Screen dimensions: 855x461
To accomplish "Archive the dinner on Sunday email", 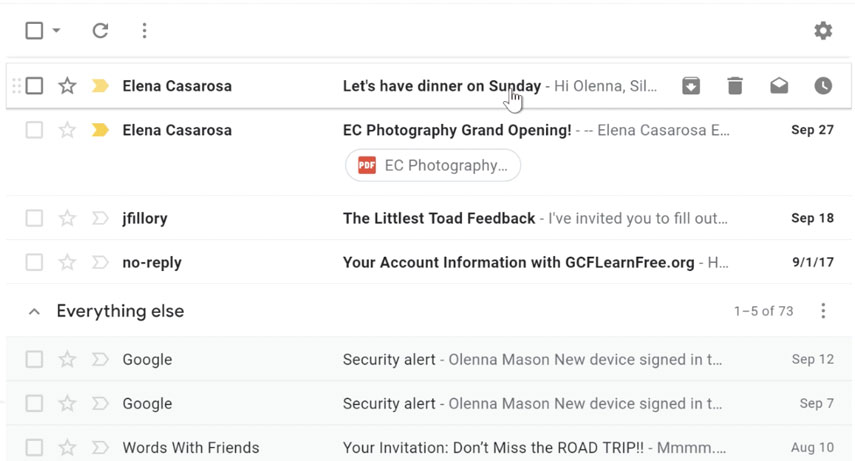I will tap(691, 86).
